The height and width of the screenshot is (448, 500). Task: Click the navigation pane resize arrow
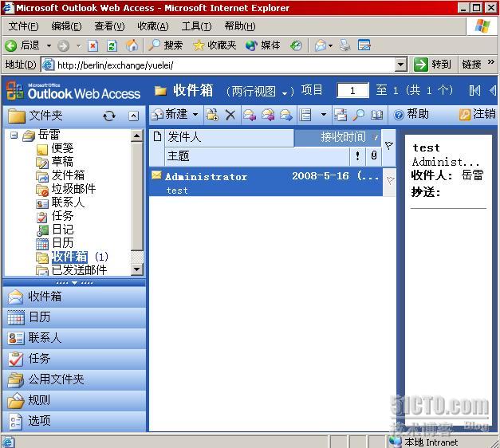tap(74, 283)
